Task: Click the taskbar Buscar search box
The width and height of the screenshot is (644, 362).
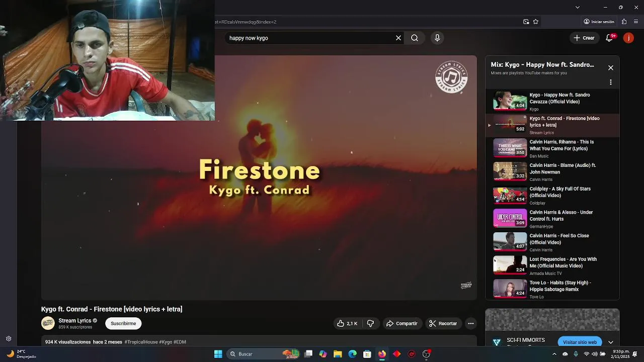Action: coord(263,354)
